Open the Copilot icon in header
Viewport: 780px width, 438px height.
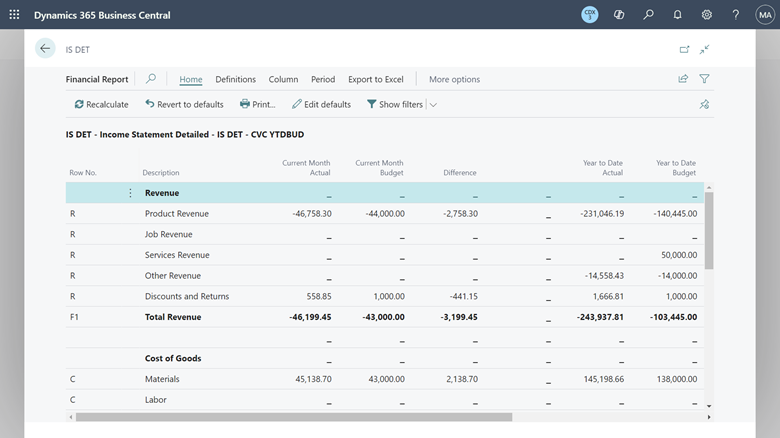[x=619, y=15]
